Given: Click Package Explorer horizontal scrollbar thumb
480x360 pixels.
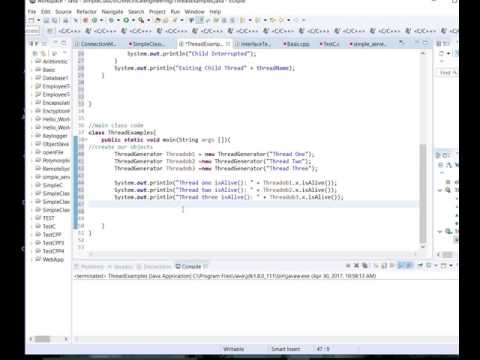Looking at the screenshot, I should tap(43, 339).
